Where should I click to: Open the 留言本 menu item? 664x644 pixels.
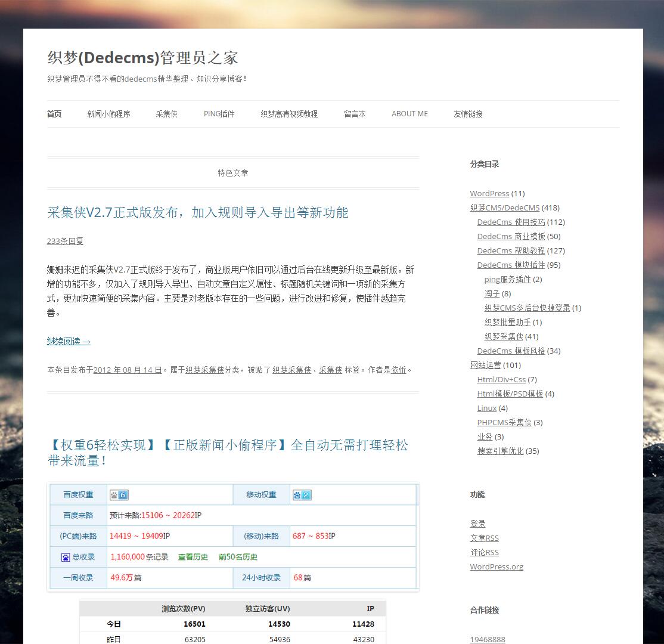(355, 114)
